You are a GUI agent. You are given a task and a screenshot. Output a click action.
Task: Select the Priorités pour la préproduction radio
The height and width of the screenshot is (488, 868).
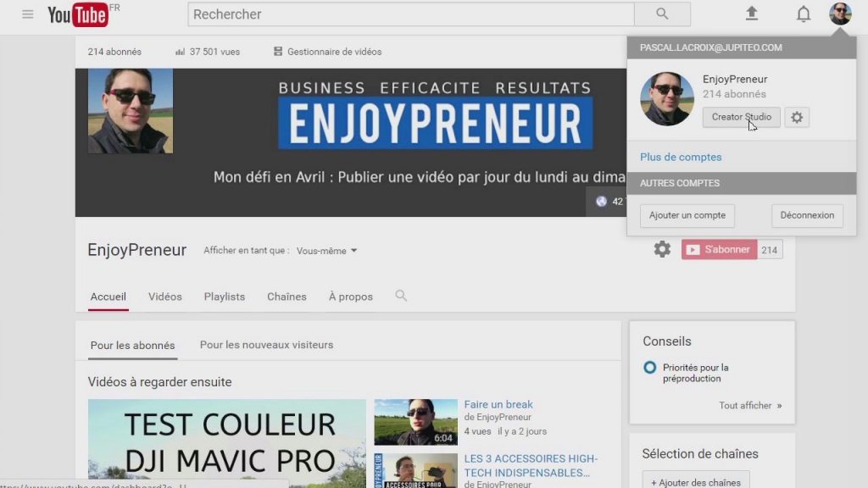click(x=650, y=368)
